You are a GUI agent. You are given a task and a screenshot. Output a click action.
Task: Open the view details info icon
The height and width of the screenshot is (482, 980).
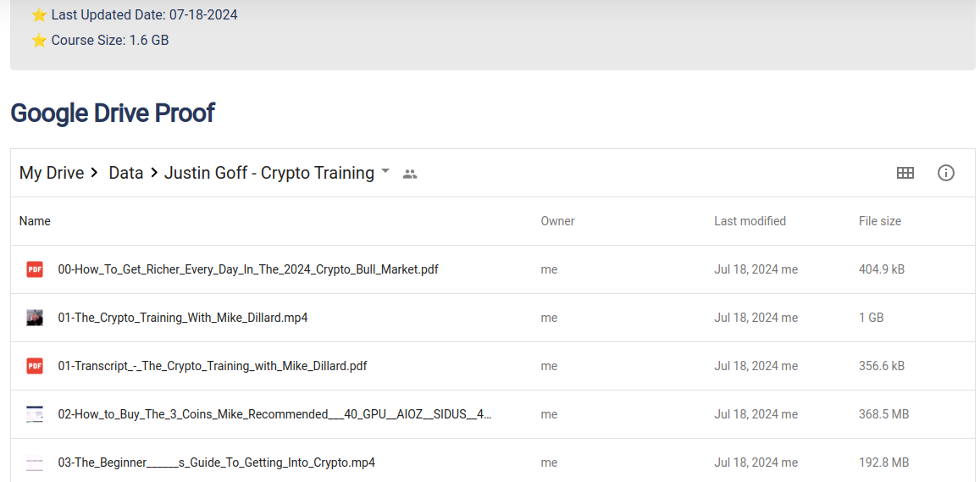(x=945, y=173)
